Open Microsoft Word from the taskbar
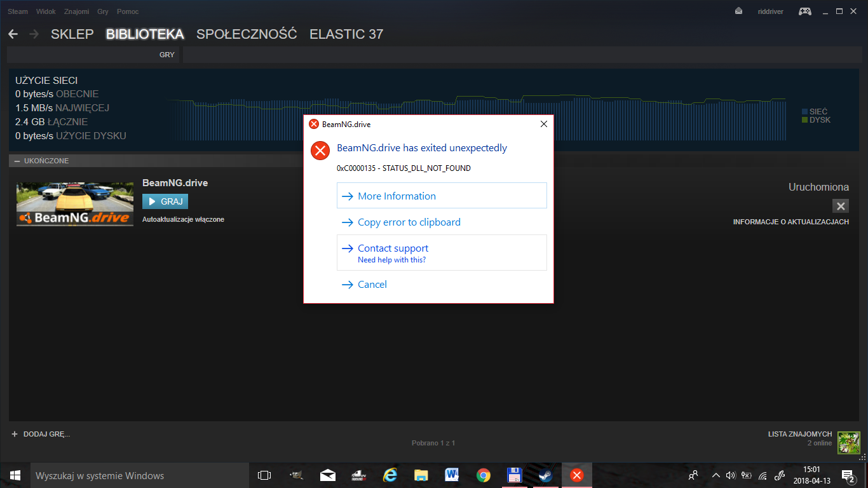Screen dimensions: 868x488 tap(452, 475)
